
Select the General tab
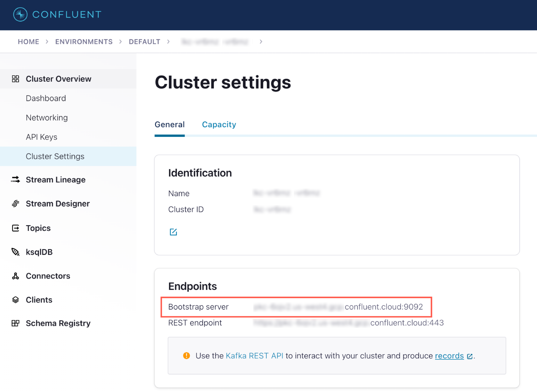point(170,125)
